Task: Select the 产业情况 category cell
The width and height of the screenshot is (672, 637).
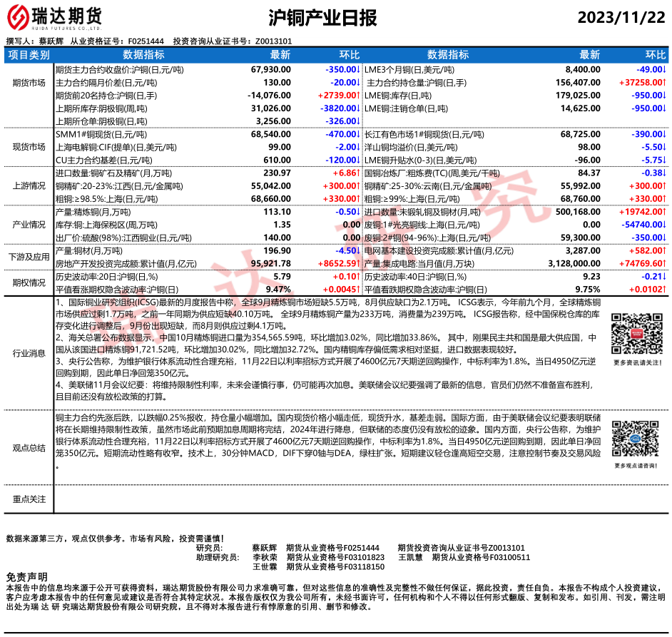Action: [x=29, y=225]
